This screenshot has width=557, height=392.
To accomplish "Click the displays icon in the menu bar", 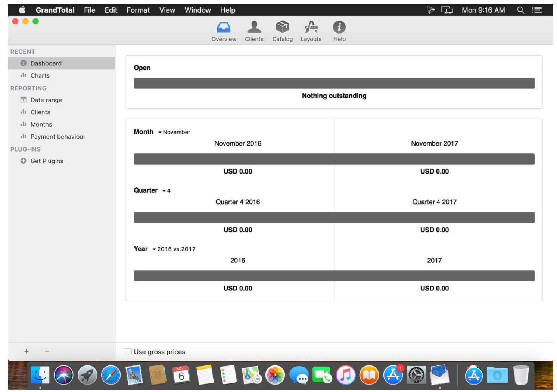I will pyautogui.click(x=447, y=10).
